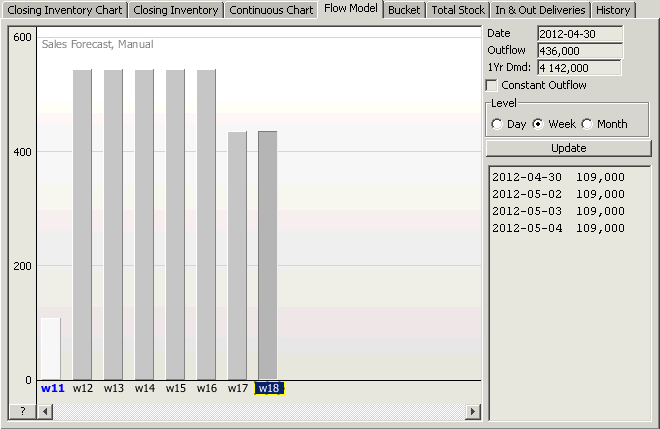Open the In & Out Deliveries tab
Viewport: 660px width, 429px height.
click(x=540, y=10)
